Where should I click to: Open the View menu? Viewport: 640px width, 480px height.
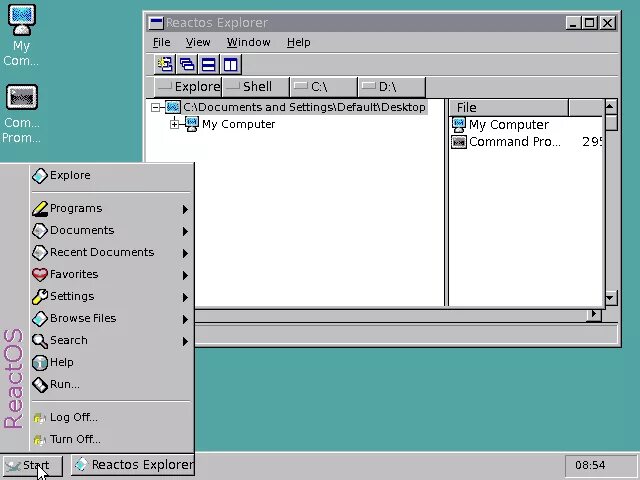click(x=198, y=42)
